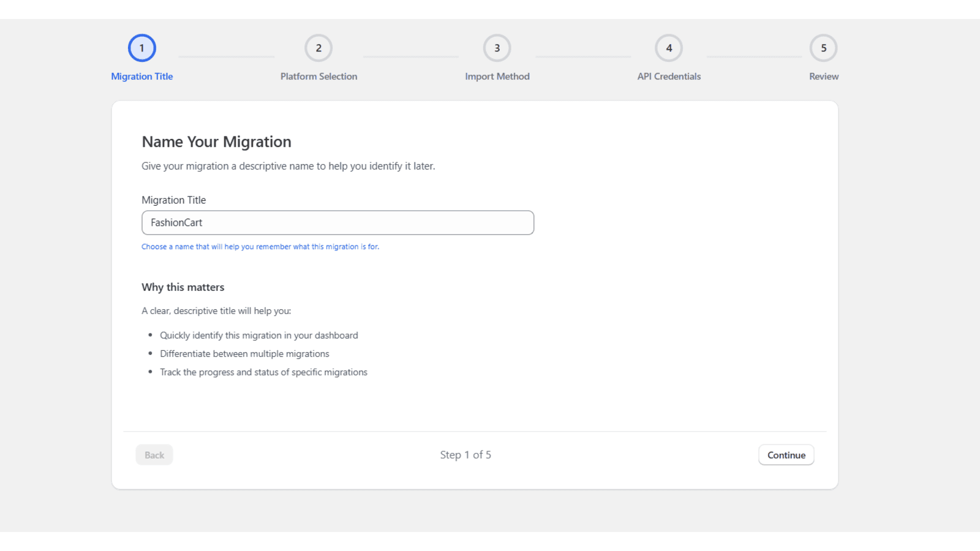Viewport: 980px width, 551px height.
Task: Focus the input containing FashionCart
Action: 337,223
